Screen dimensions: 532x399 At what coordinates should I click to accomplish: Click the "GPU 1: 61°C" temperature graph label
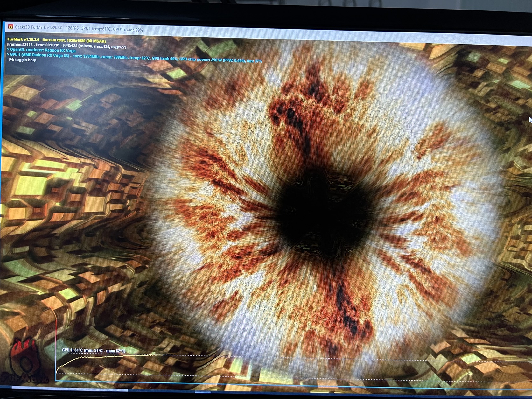click(94, 351)
